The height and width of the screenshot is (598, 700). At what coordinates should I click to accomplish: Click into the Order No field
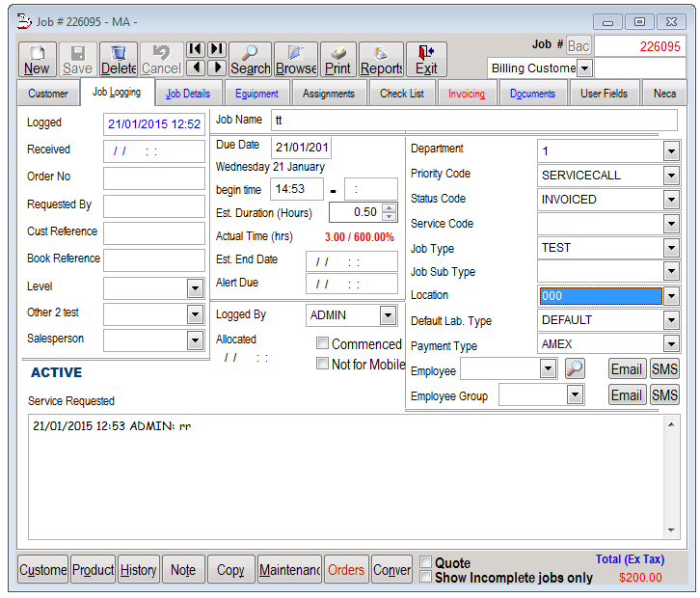(154, 177)
